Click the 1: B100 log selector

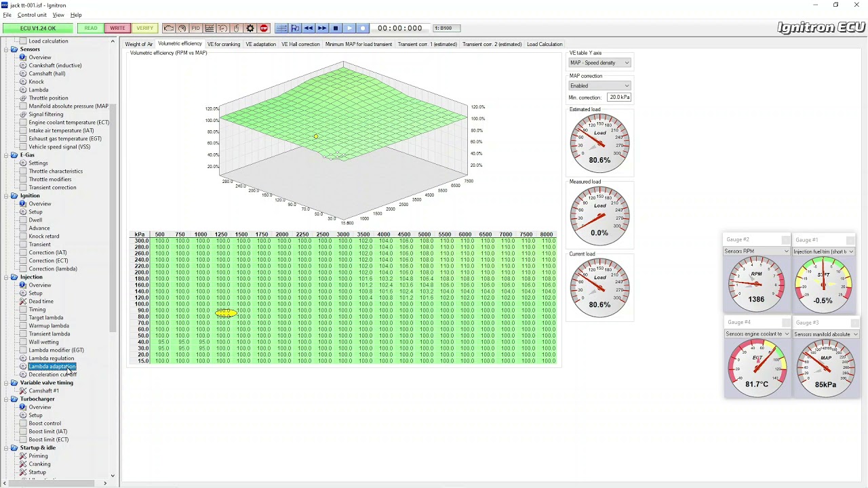click(446, 28)
